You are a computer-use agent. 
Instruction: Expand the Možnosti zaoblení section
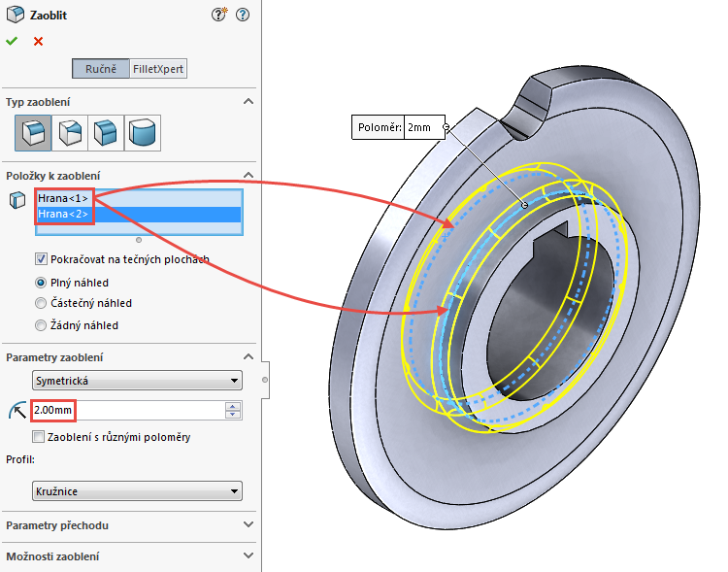[248, 555]
